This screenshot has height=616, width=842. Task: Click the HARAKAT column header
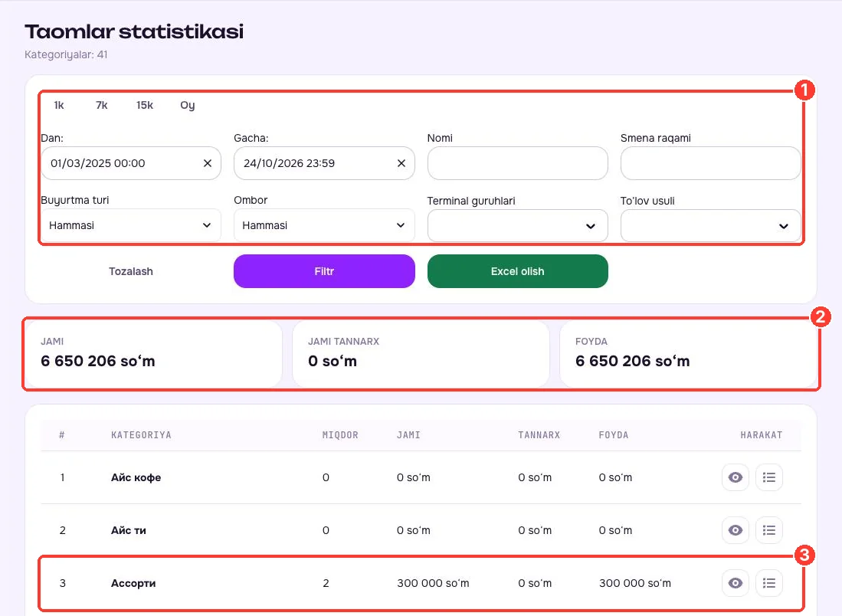tap(761, 435)
